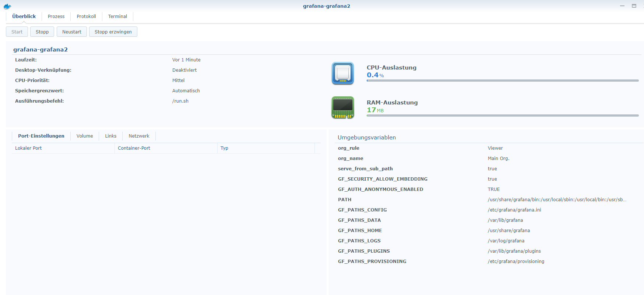Click the /var/lib/grafana/plugins value

click(x=514, y=251)
